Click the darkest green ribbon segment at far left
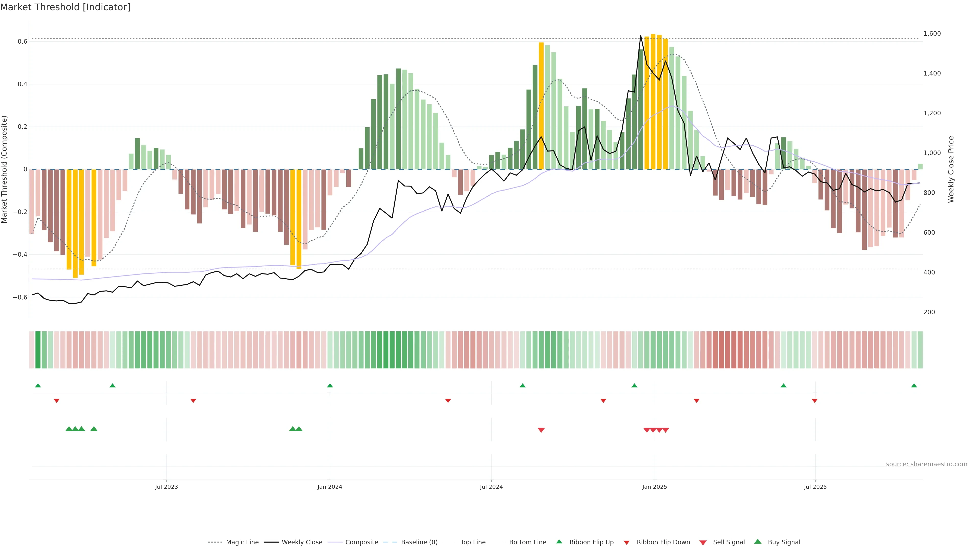This screenshot has height=551, width=980. (38, 350)
